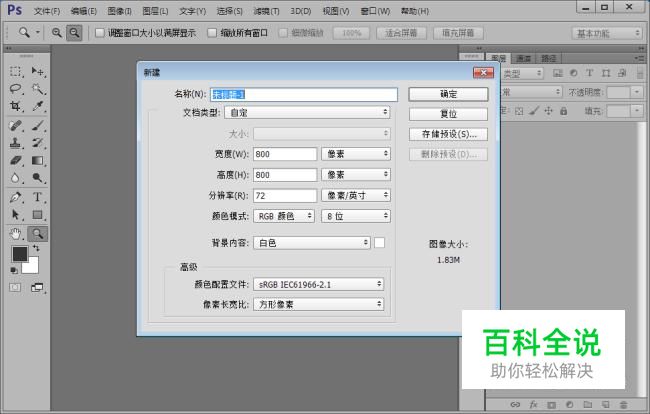
Task: Open the 基本功能 workspace dropdown
Action: (607, 33)
